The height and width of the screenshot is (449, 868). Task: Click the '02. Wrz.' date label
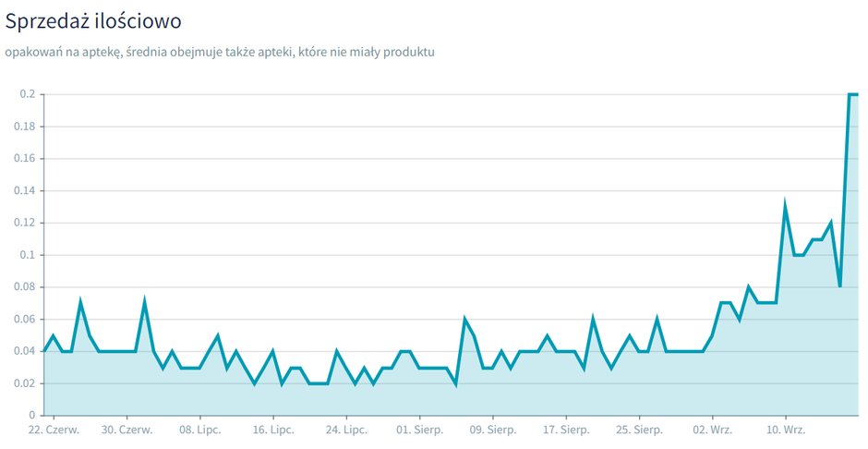tap(712, 431)
